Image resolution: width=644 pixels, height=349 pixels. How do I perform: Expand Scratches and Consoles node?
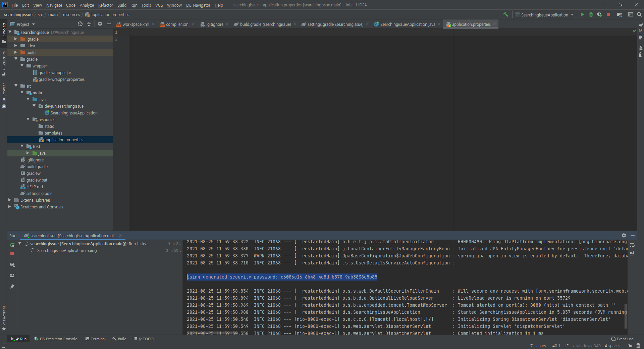10,207
